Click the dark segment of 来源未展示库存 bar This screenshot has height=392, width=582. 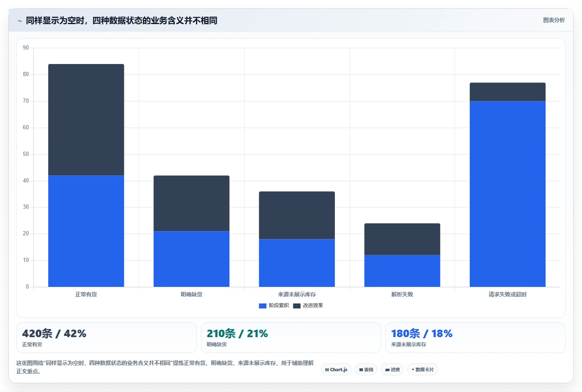[297, 215]
